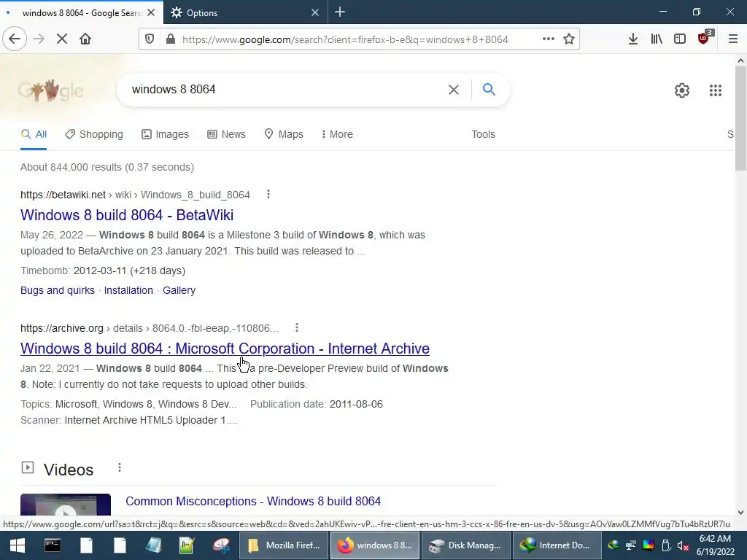747x560 pixels.
Task: Open the Firefox hamburger menu
Action: pyautogui.click(x=733, y=39)
